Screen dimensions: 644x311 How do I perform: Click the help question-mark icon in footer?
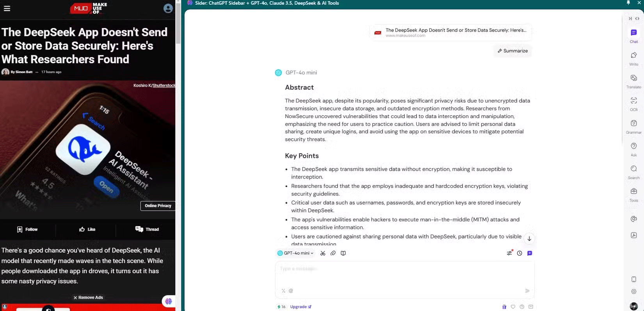pos(522,307)
